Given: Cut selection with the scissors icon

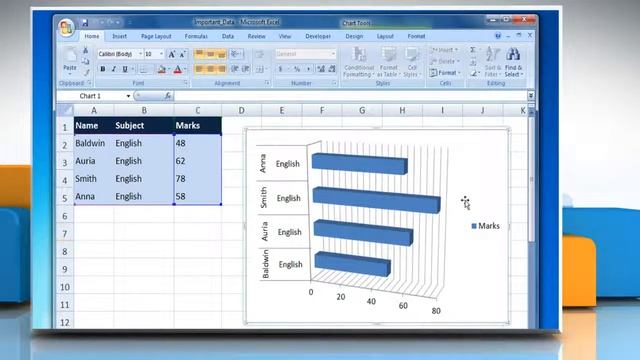Looking at the screenshot, I should tap(86, 51).
